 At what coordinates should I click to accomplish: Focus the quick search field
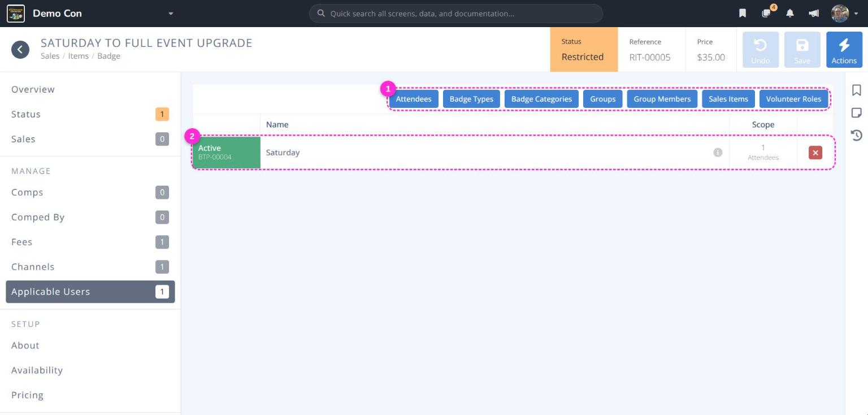456,14
